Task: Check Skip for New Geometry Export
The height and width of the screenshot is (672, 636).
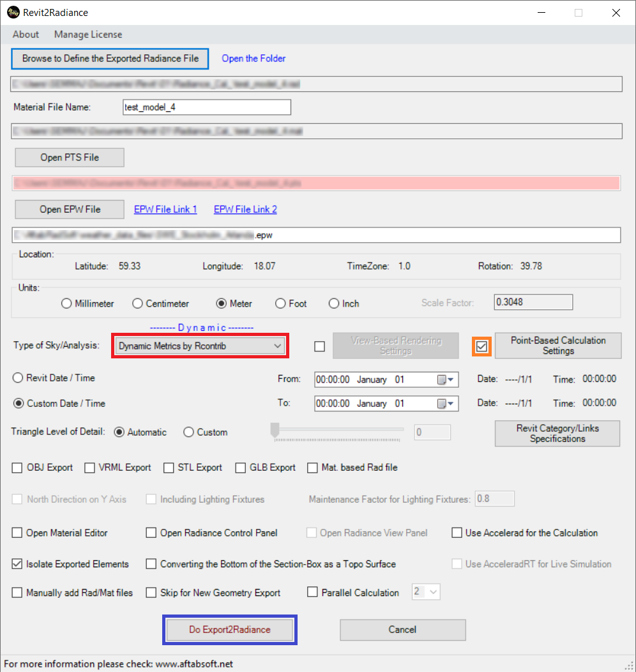Action: tap(151, 593)
